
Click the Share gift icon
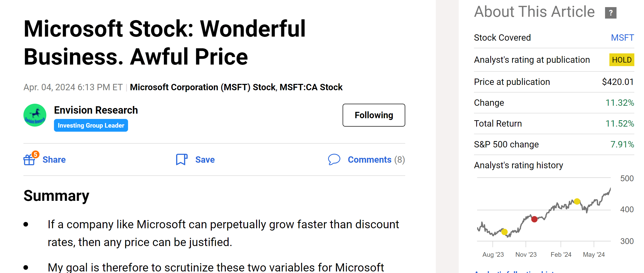(29, 160)
